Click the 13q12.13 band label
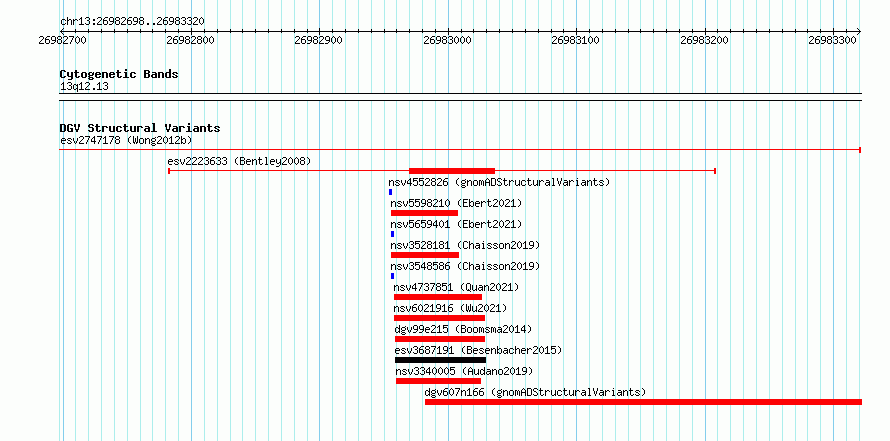890x441 pixels. [x=84, y=87]
